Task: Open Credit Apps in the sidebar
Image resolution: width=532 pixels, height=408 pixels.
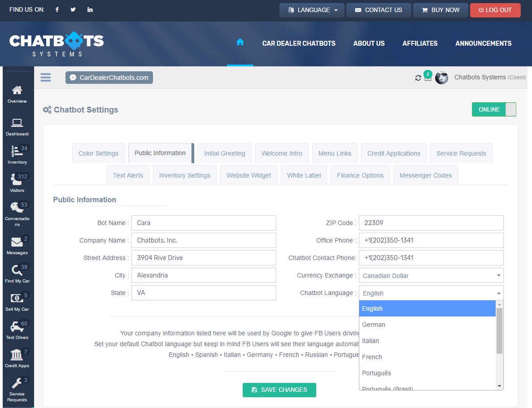Action: [17, 358]
